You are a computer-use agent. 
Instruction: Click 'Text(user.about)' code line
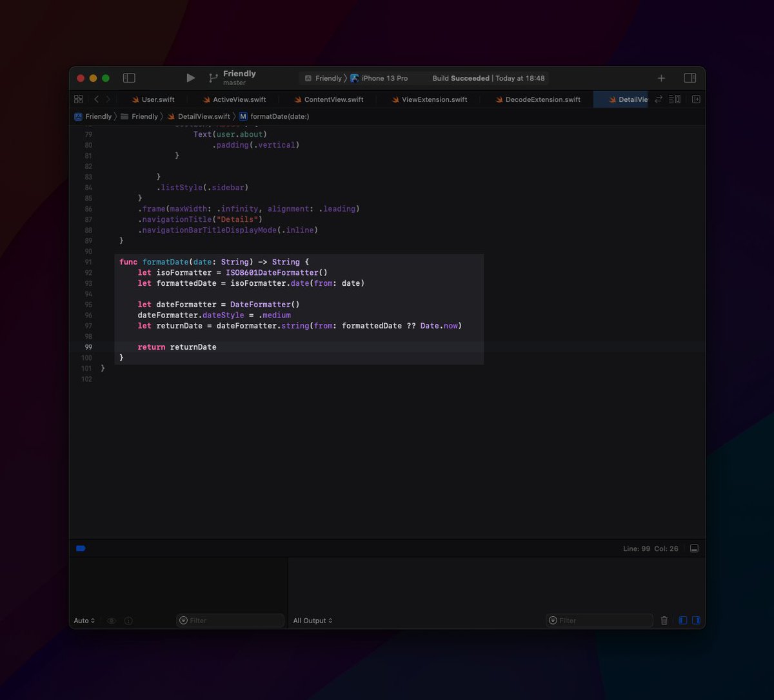point(230,134)
